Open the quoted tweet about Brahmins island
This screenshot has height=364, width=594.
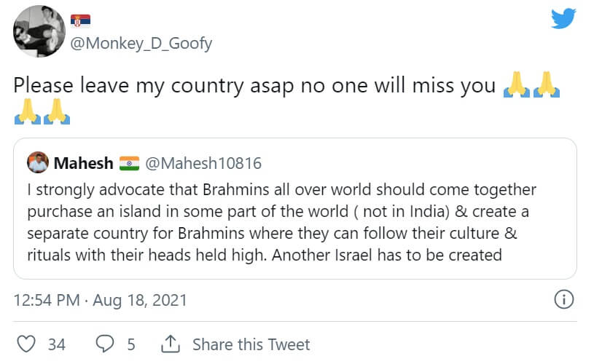(294, 222)
